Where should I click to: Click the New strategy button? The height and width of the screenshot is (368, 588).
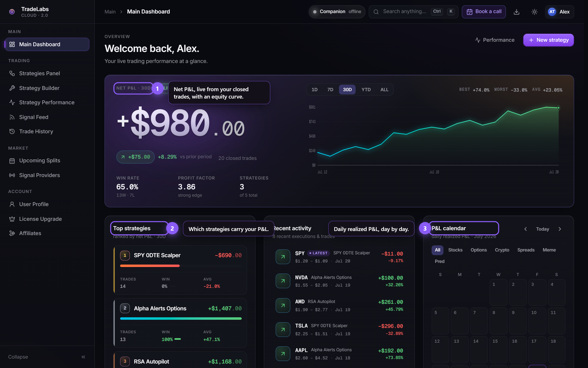tap(548, 40)
